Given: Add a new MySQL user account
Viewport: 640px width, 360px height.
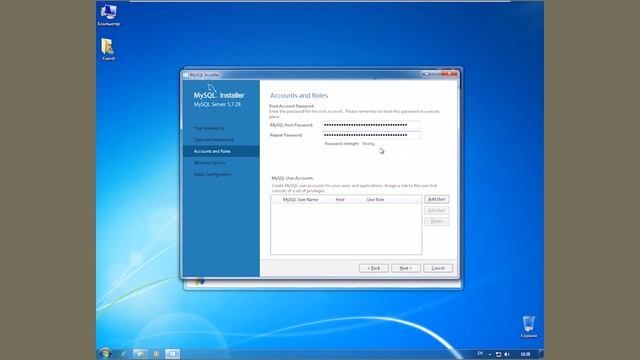Looking at the screenshot, I should (x=436, y=199).
